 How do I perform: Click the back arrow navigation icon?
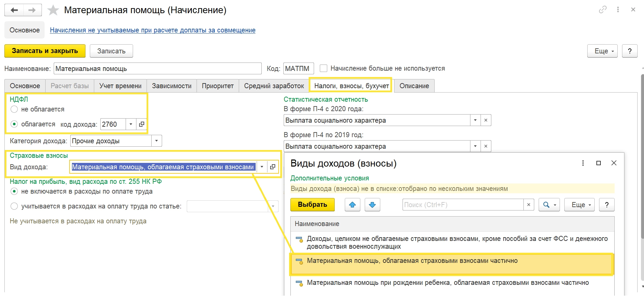(x=14, y=10)
